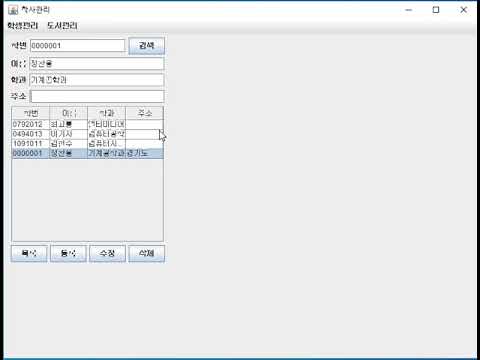The width and height of the screenshot is (480, 360).
Task: Click the 이름 table column header
Action: point(69,113)
